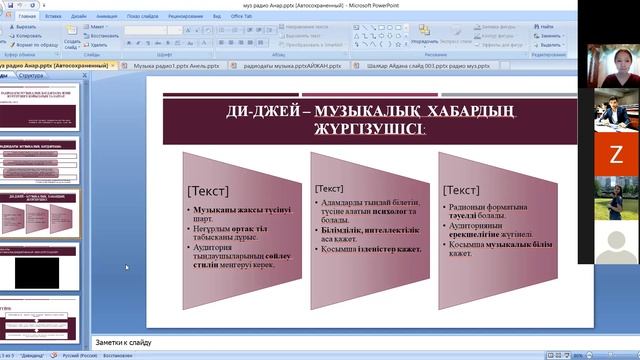Open the Показ слайдов ribbon tab
The image size is (640, 360).
142,16
